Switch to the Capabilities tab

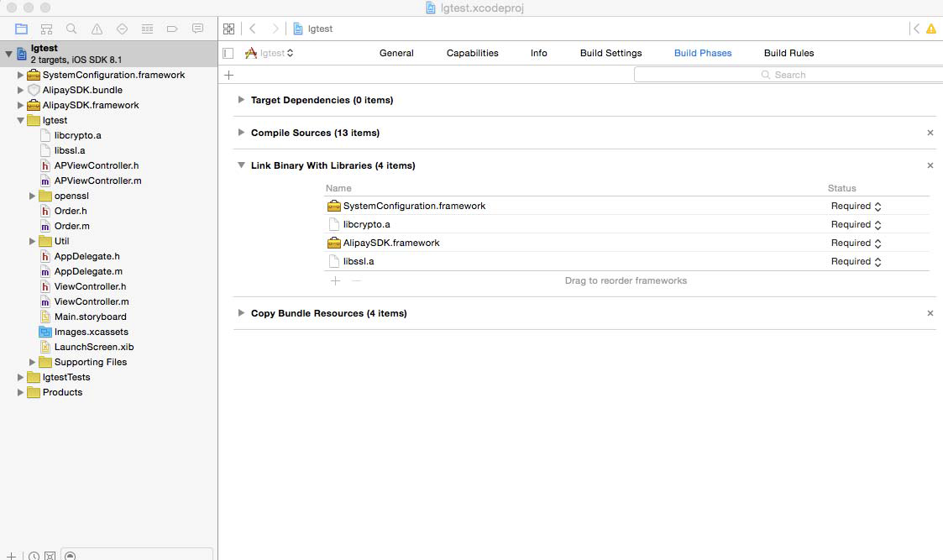click(472, 53)
